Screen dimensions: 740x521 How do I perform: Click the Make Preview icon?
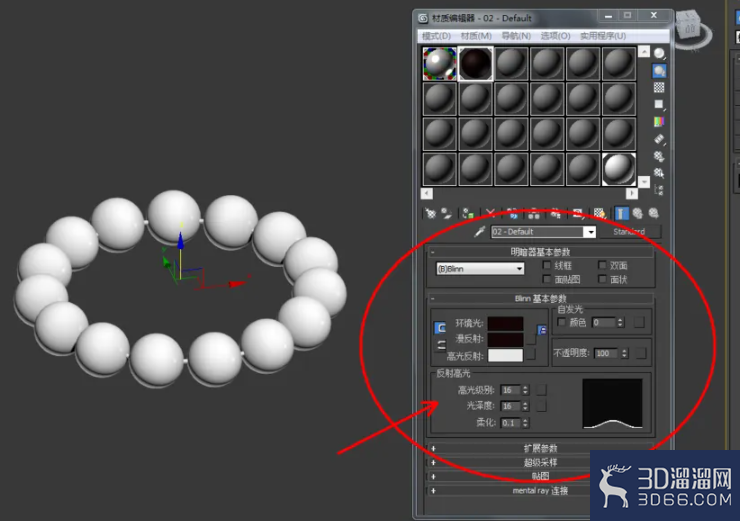(x=659, y=139)
